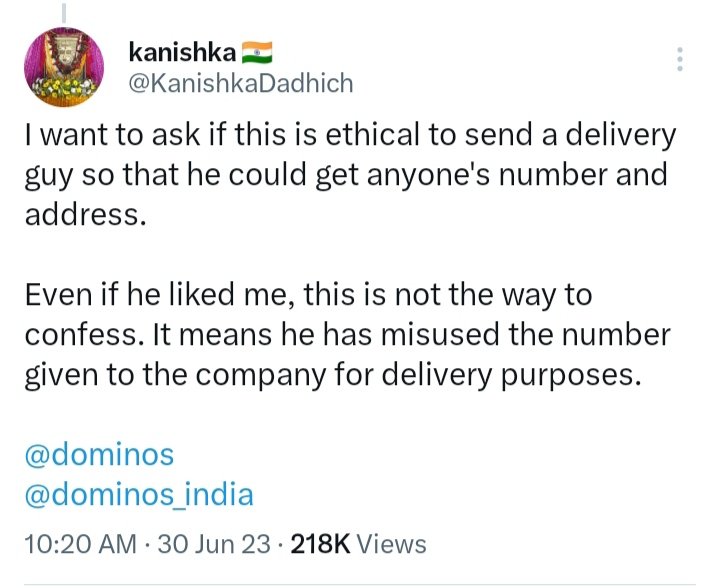Screen dimensions: 720x588
Task: Click the India flag emoji beside the name
Action: point(257,51)
